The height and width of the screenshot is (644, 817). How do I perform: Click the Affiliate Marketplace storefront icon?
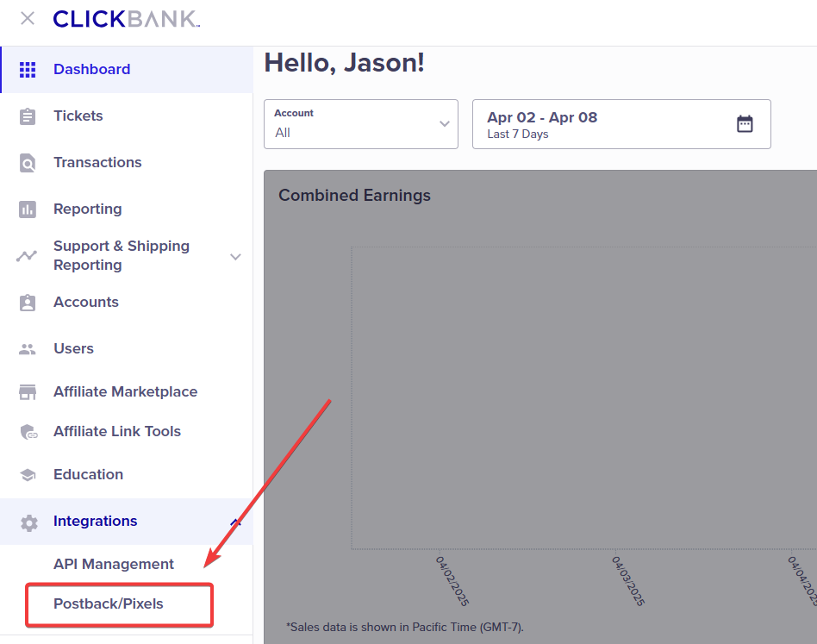tap(28, 392)
